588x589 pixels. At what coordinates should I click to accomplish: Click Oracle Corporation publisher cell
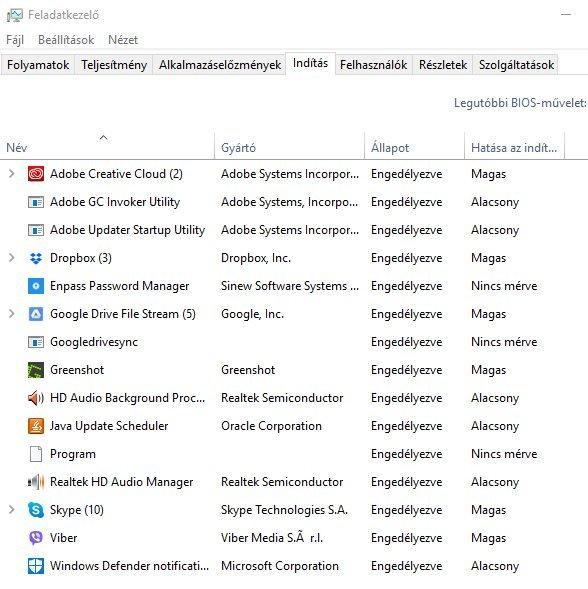271,426
